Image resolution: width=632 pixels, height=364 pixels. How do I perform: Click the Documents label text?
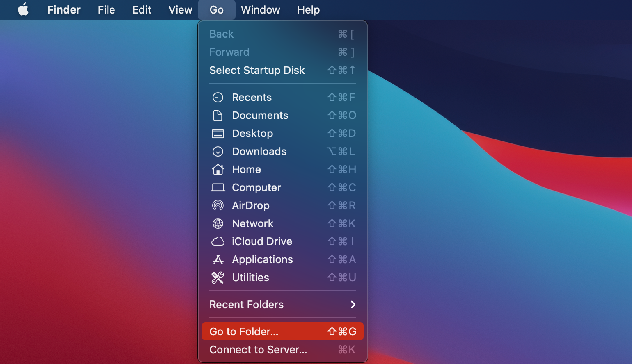260,115
